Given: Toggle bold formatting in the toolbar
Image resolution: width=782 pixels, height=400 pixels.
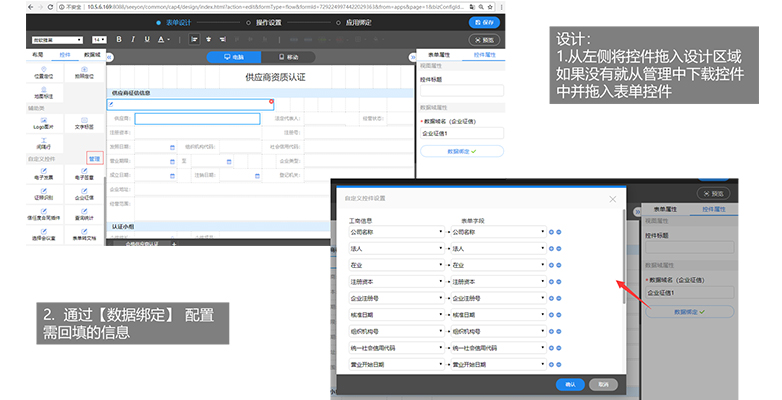Looking at the screenshot, I should 119,39.
